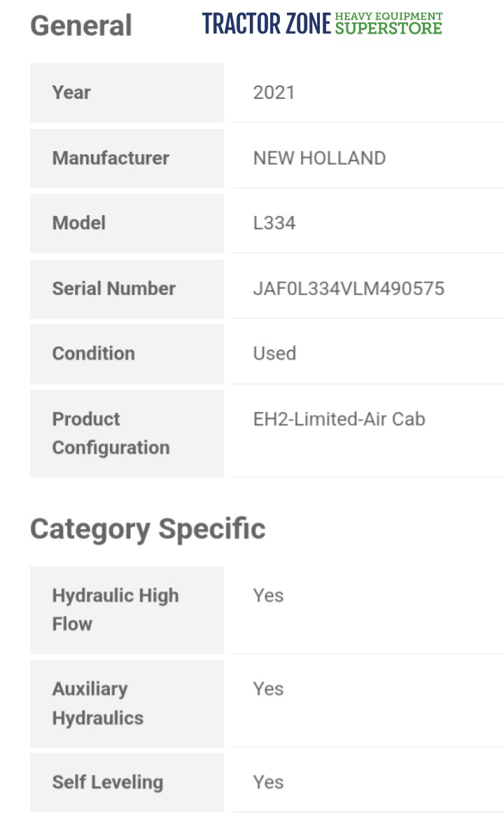Viewport: 504px width, 831px height.
Task: Click the Used condition value
Action: point(274,353)
